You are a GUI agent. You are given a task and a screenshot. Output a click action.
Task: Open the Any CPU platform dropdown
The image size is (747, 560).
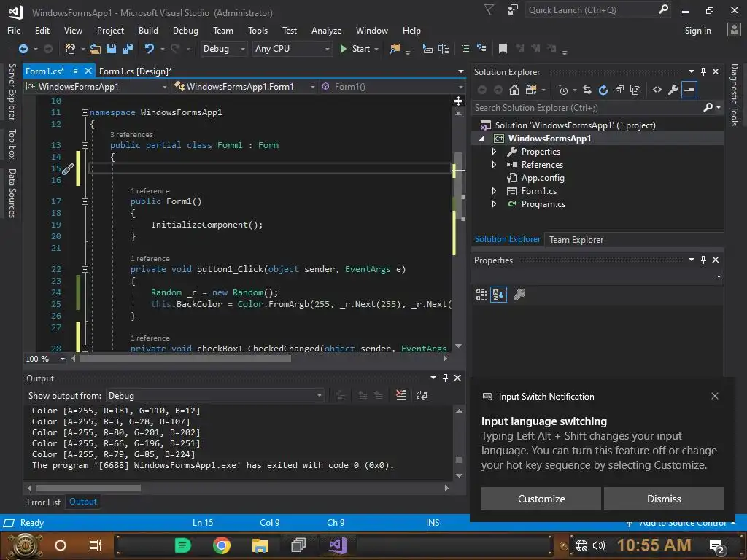coord(292,49)
